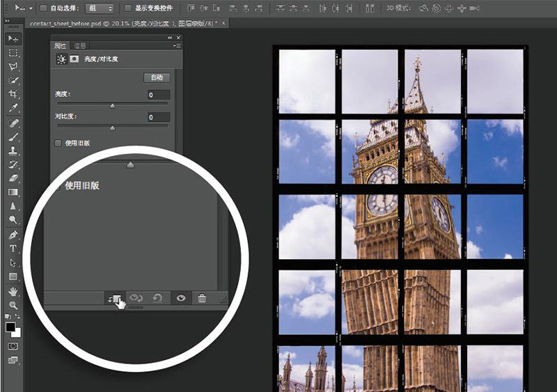Click the align bottom edges icon
The width and height of the screenshot is (557, 392).
(217, 8)
